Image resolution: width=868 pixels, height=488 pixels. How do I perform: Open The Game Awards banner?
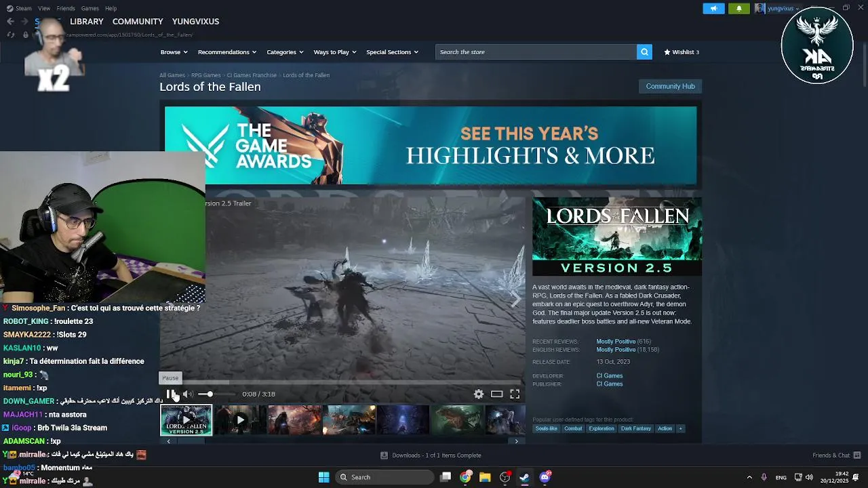[431, 145]
